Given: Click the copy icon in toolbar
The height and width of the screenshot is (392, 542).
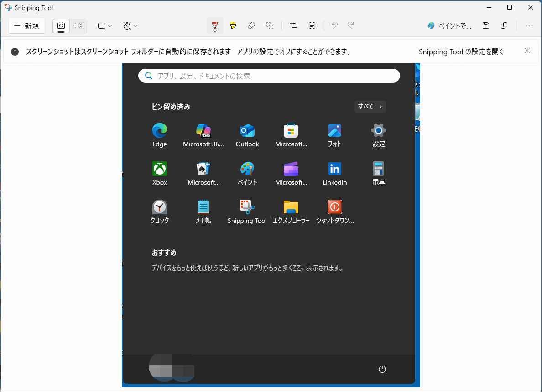Looking at the screenshot, I should (x=504, y=26).
